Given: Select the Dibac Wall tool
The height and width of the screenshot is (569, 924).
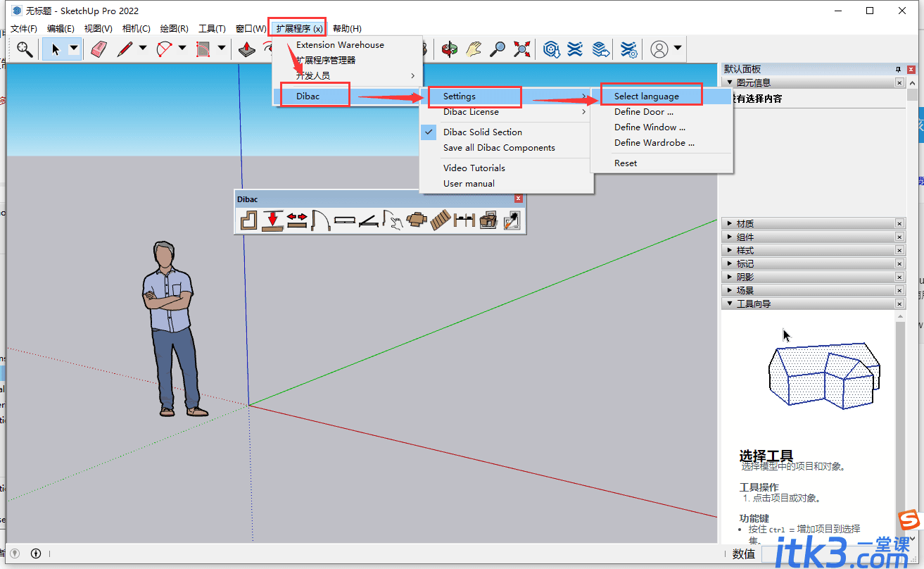Looking at the screenshot, I should (248, 221).
